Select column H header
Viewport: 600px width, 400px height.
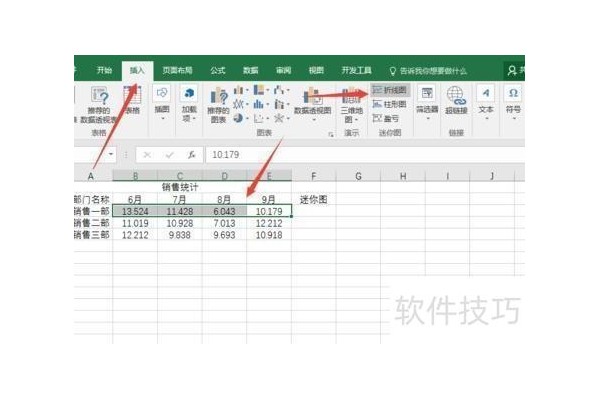(403, 176)
